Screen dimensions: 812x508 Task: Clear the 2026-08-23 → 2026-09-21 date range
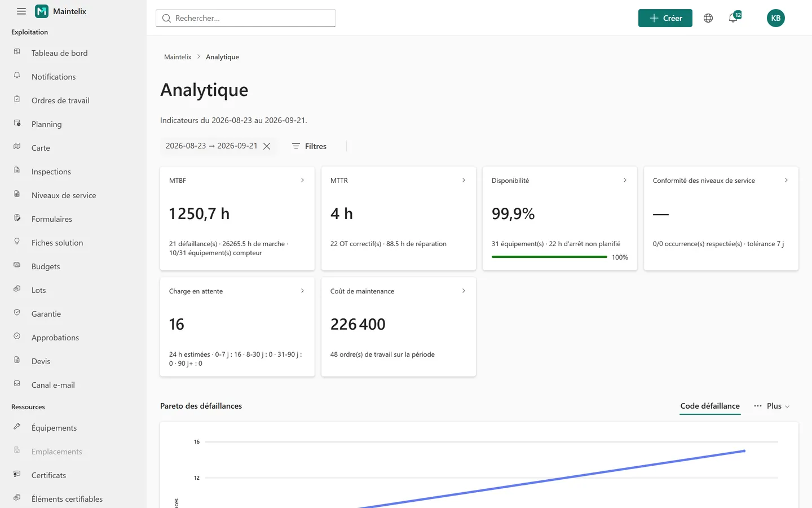point(267,146)
